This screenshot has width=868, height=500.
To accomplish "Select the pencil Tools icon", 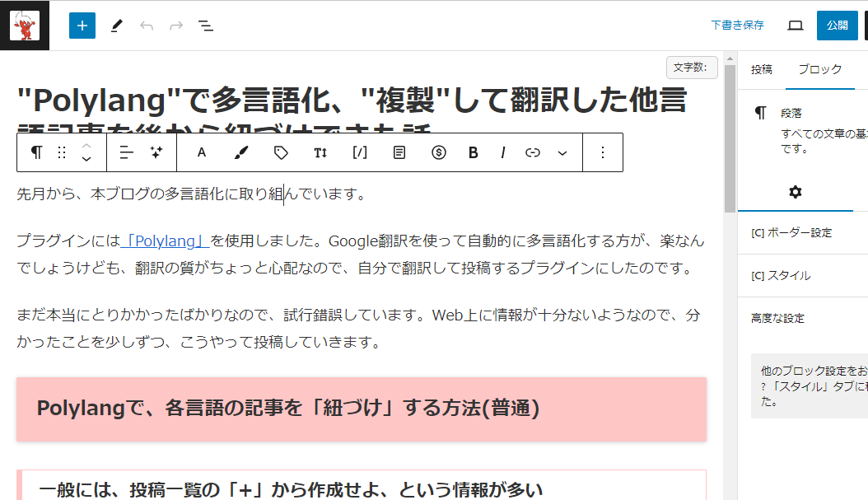I will (116, 26).
